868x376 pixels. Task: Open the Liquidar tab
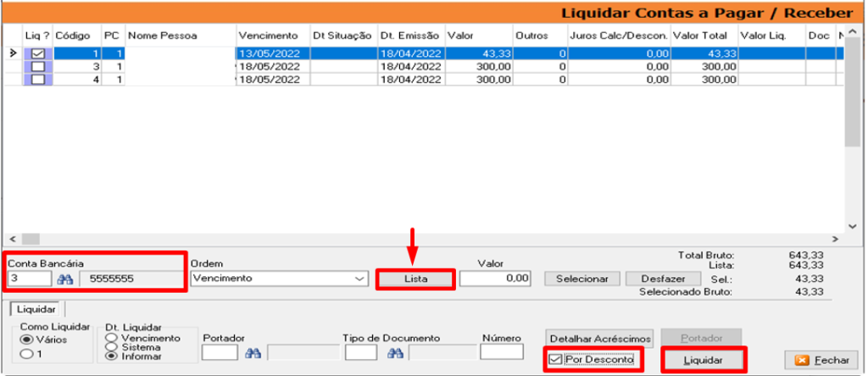35,310
